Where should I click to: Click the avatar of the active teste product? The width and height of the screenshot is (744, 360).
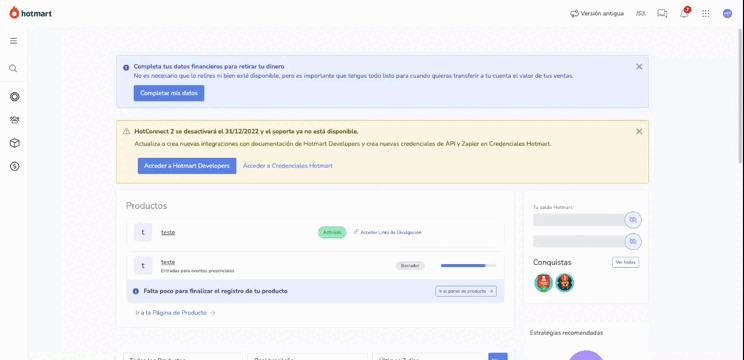tap(143, 232)
